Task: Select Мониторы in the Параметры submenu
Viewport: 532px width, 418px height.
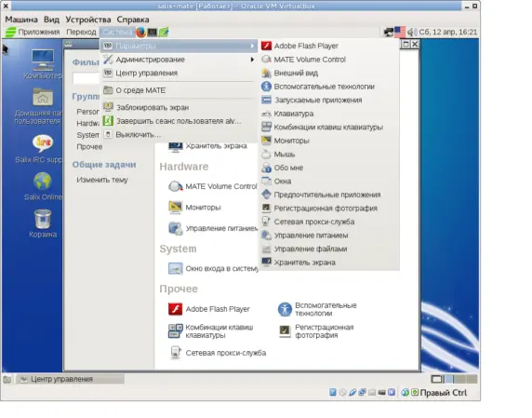Action: click(328, 141)
